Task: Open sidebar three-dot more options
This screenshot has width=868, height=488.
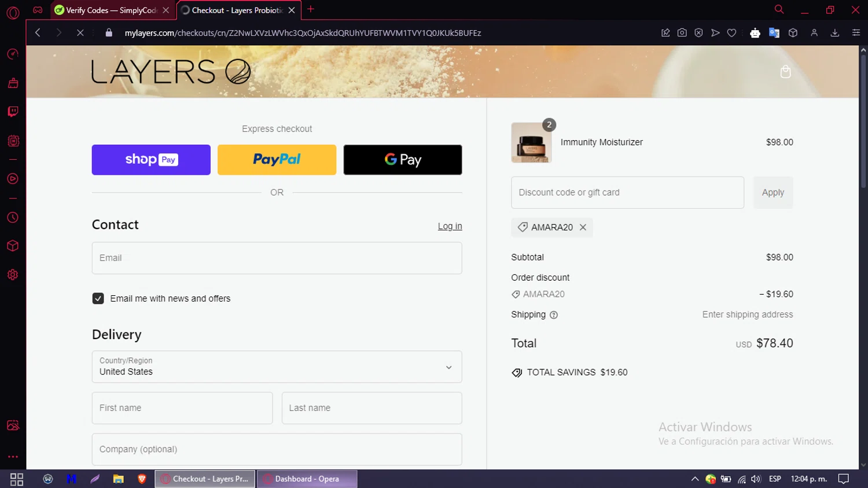Action: pos(13,457)
